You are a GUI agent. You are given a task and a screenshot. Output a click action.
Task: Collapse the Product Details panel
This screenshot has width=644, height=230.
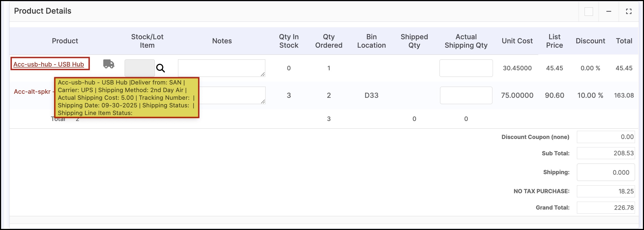[609, 11]
